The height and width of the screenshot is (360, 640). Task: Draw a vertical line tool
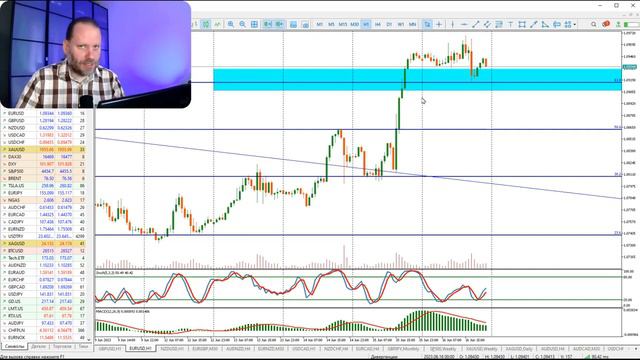pyautogui.click(x=452, y=24)
